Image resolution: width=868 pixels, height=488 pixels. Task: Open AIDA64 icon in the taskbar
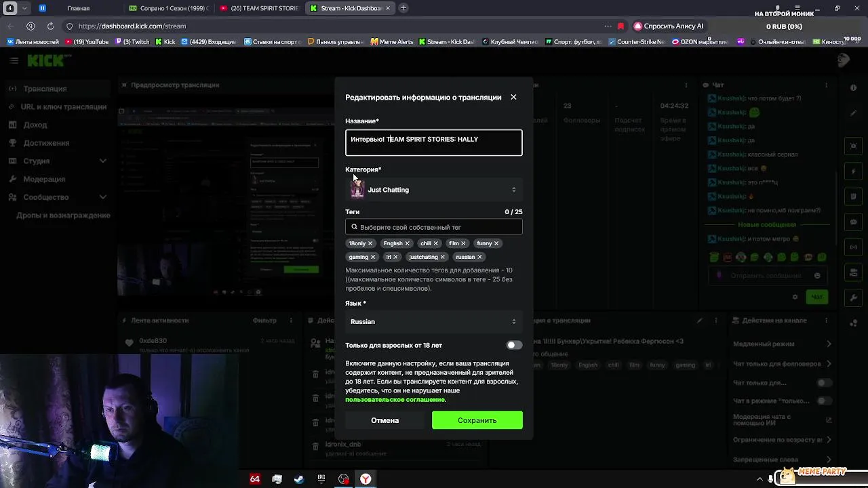tap(255, 479)
